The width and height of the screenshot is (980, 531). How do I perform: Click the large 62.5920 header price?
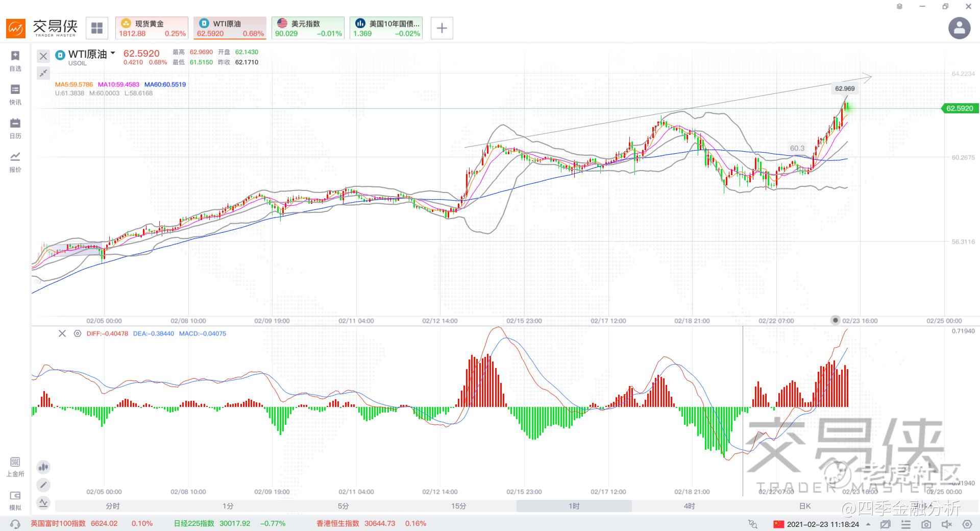tap(141, 53)
